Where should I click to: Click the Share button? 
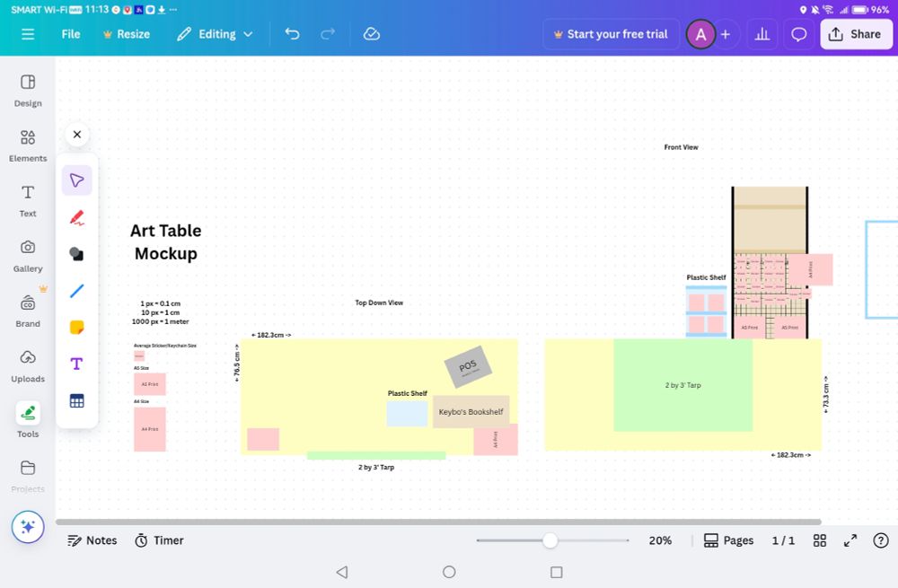[x=856, y=34]
